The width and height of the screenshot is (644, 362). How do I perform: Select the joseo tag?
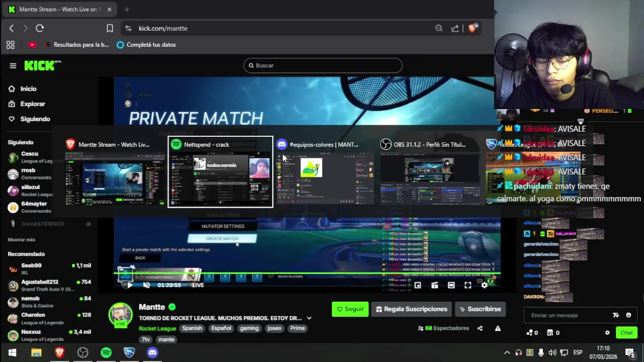coord(275,328)
